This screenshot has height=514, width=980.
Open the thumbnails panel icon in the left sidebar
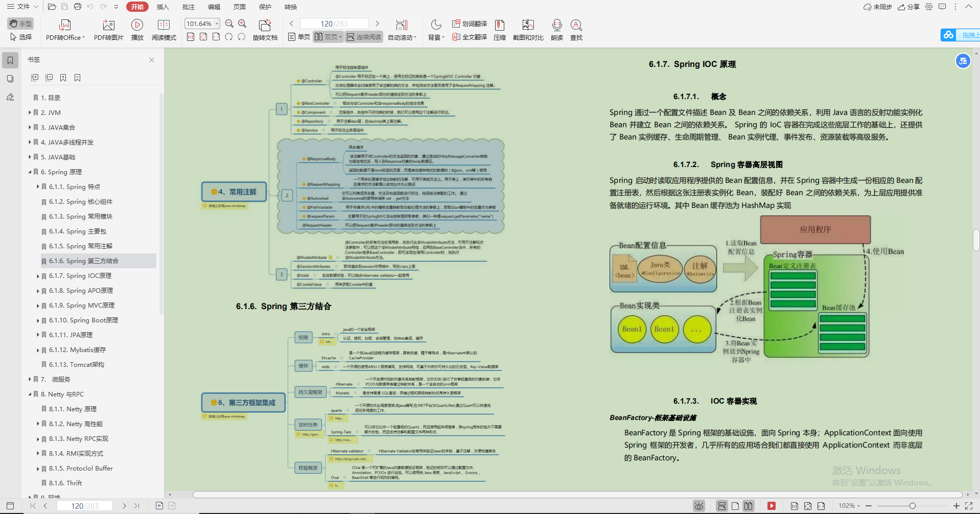click(x=10, y=79)
